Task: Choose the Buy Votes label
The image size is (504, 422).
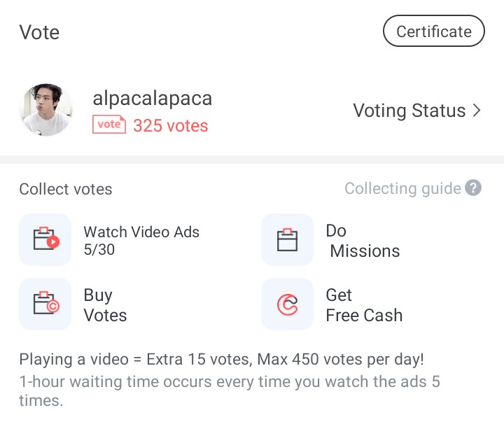Action: coord(105,305)
